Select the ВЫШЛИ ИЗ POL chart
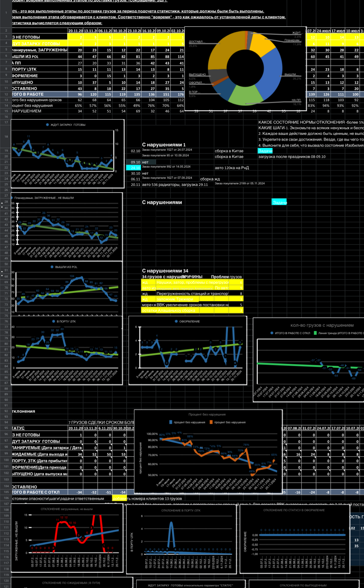 (x=67, y=289)
